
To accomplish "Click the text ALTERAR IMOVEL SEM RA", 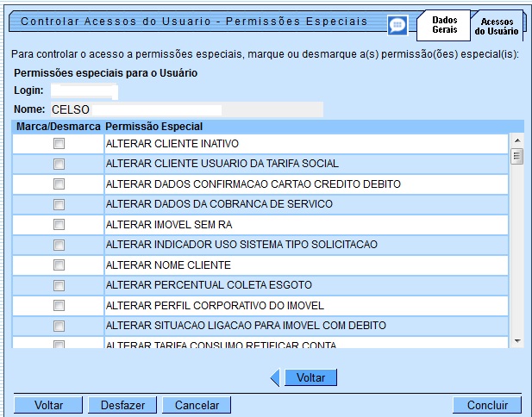I will click(x=169, y=225).
